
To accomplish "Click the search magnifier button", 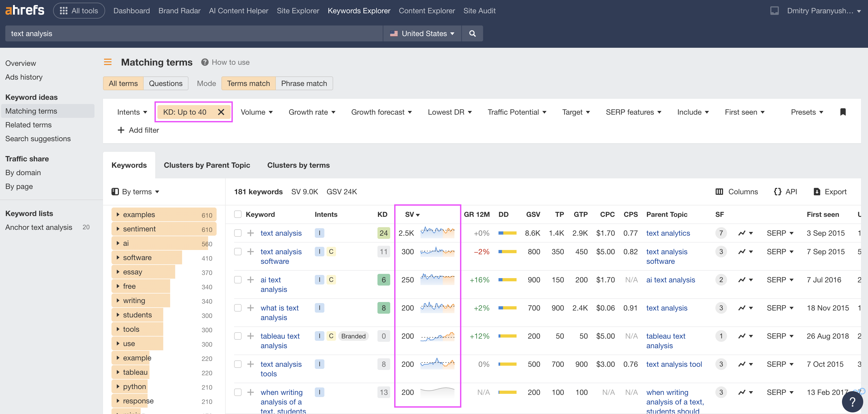I will [x=472, y=33].
